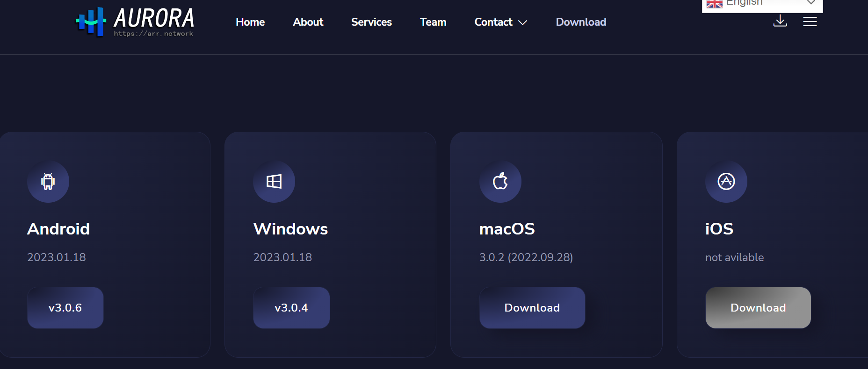The height and width of the screenshot is (369, 868).
Task: Click the Windows v3.0.4 button
Action: click(x=291, y=308)
